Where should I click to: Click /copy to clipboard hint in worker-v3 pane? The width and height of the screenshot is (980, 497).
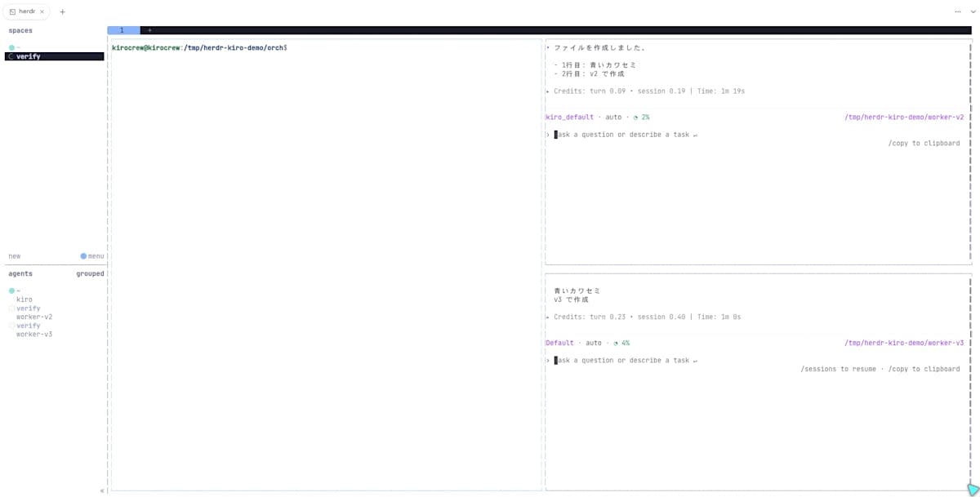pos(924,369)
